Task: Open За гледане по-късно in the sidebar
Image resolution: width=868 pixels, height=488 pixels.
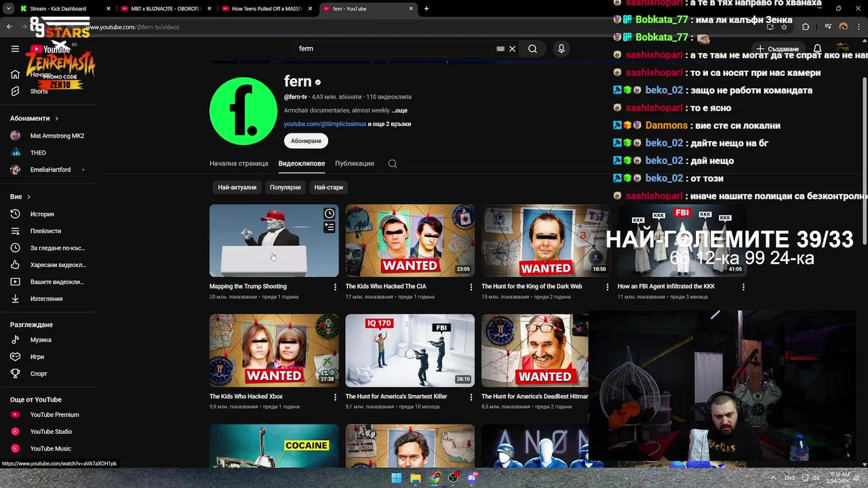Action: [x=49, y=248]
